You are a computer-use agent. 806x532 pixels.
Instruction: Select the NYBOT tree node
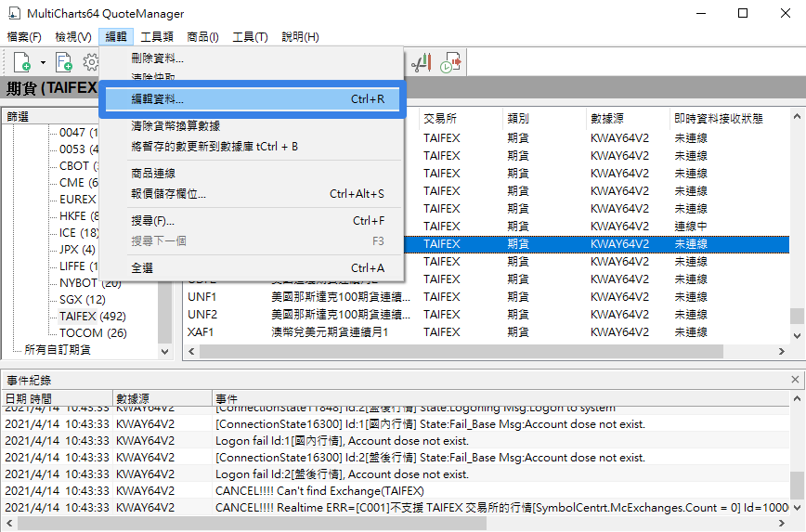90,282
